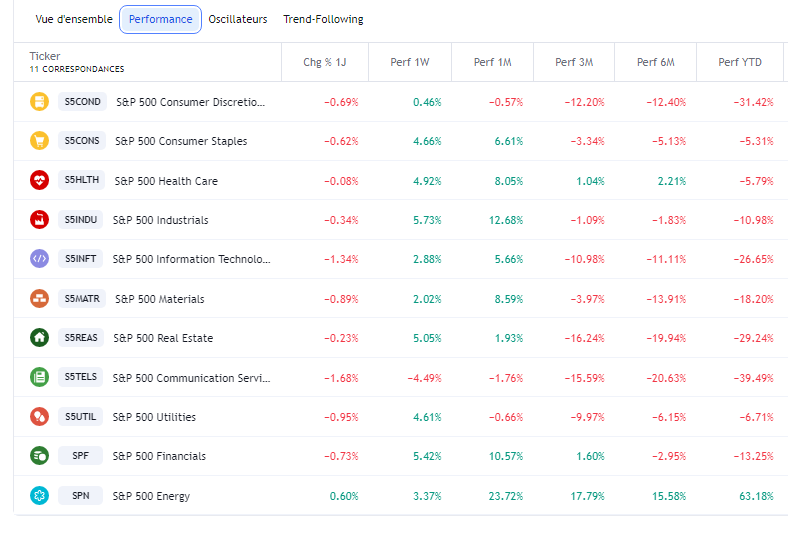This screenshot has height=542, width=788.
Task: Click the Utilities sector icon
Action: tap(39, 417)
